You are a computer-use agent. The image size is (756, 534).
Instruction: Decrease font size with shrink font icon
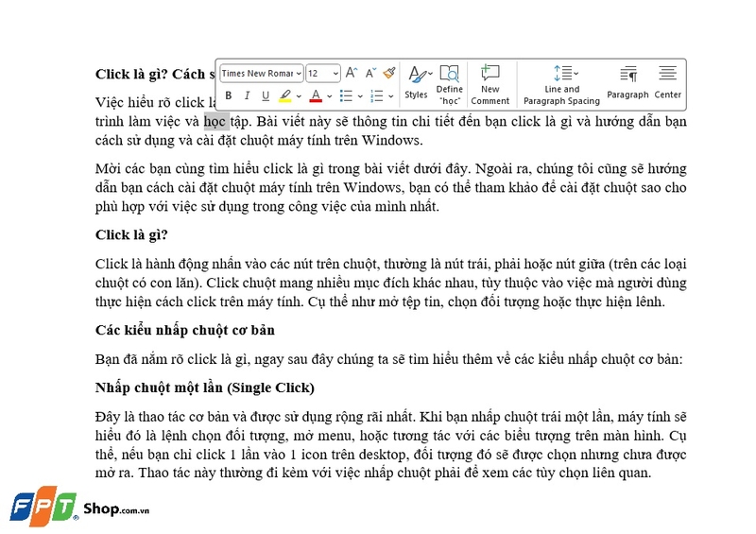(369, 73)
